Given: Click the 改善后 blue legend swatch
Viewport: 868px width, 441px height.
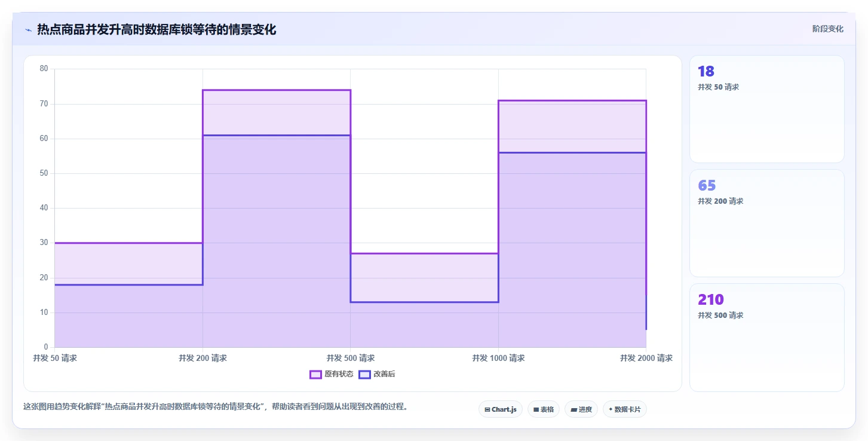Looking at the screenshot, I should (x=364, y=374).
